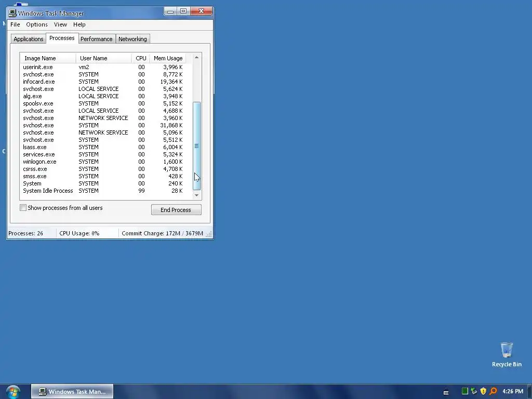This screenshot has height=399, width=532.
Task: Open the Recycle Bin desktop icon
Action: click(x=507, y=354)
